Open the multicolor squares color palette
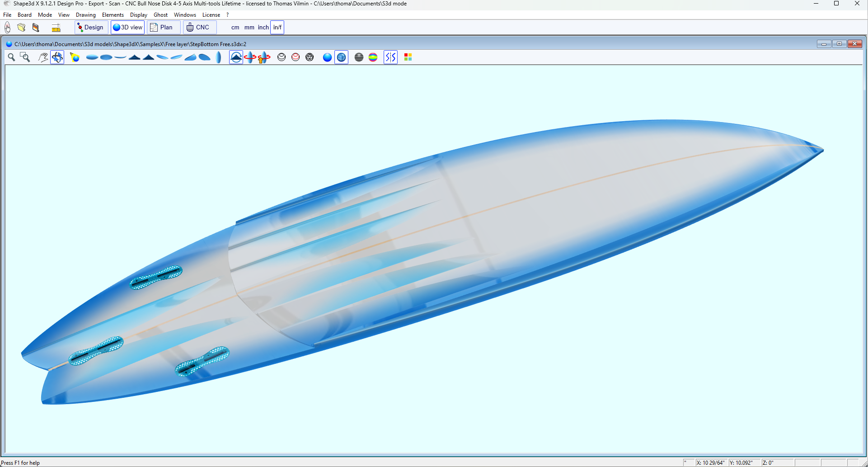868x467 pixels. click(x=408, y=57)
